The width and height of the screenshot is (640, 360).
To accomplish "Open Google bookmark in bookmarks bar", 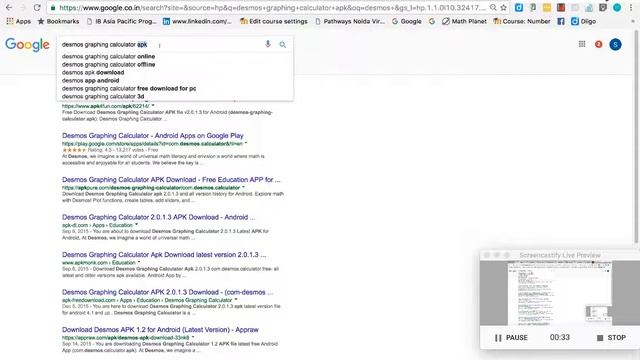I will pyautogui.click(x=407, y=21).
